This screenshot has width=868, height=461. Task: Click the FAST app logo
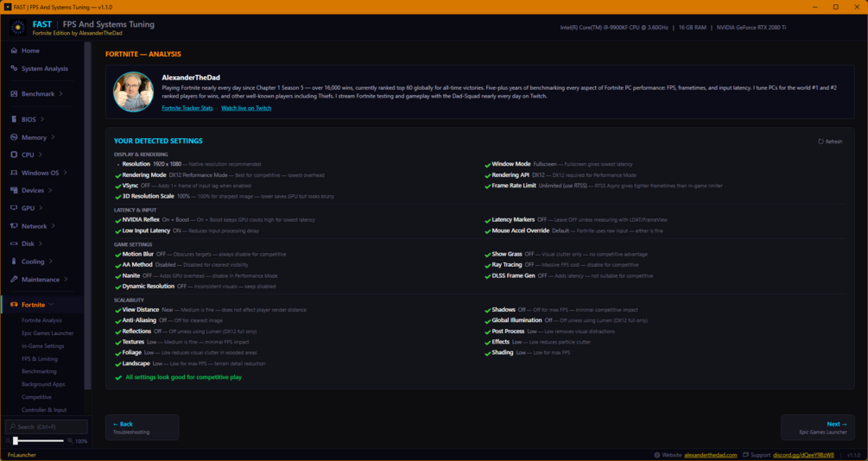coord(18,27)
